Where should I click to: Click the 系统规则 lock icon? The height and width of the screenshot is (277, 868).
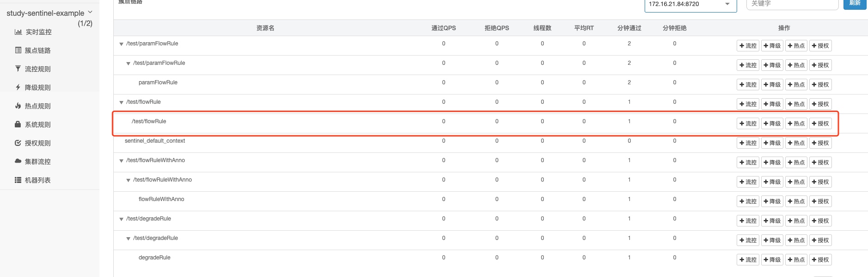coord(18,124)
